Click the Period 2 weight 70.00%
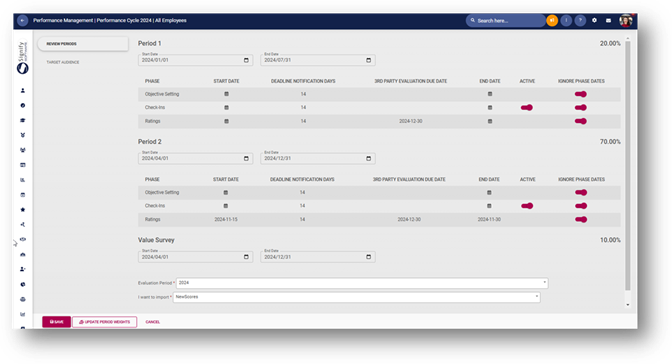Screen dimensions: 672x364 610,141
